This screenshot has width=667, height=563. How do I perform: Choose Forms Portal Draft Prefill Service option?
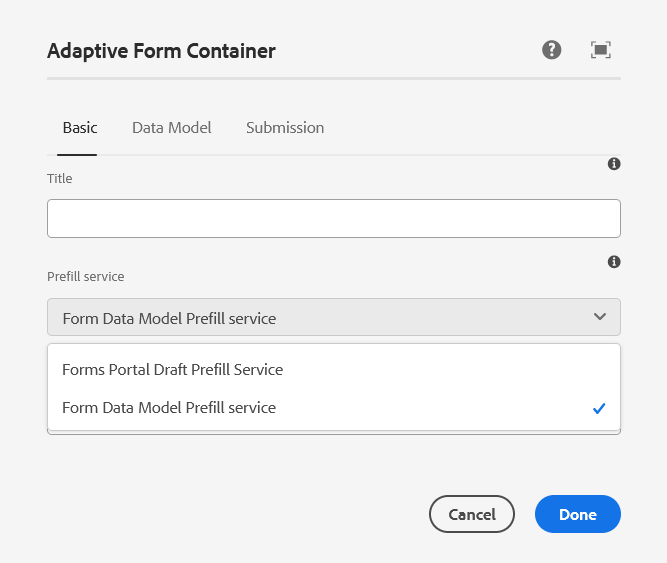pyautogui.click(x=173, y=370)
